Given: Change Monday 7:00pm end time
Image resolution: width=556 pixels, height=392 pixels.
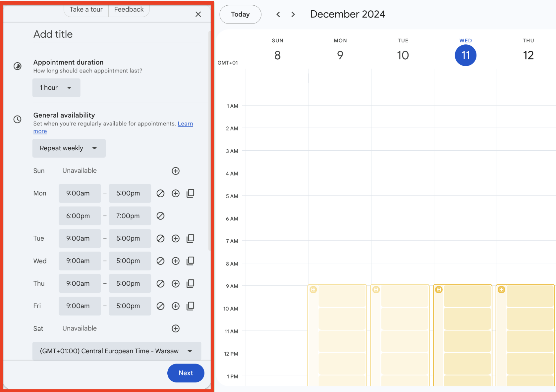Looking at the screenshot, I should click(x=130, y=216).
